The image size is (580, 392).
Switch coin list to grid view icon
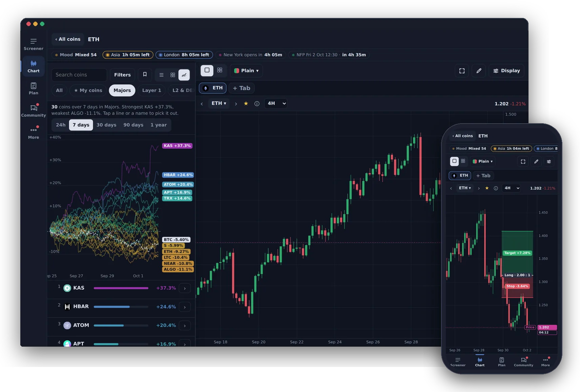click(x=173, y=75)
